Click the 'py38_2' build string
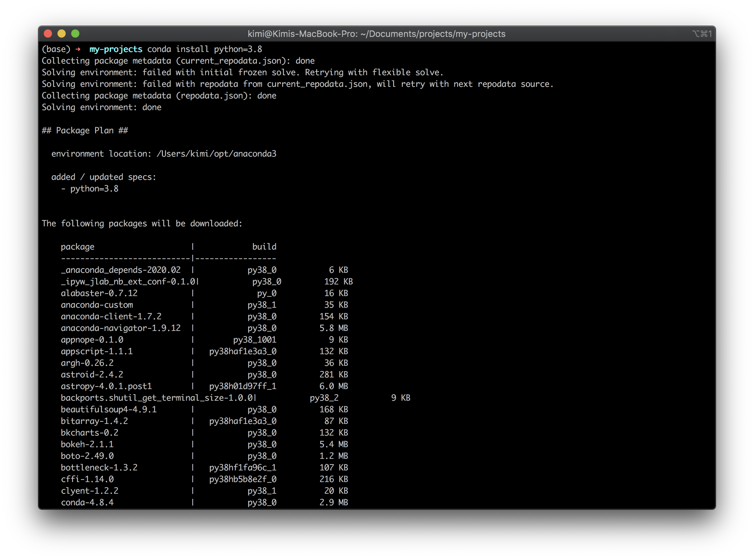754x560 pixels. tap(324, 398)
